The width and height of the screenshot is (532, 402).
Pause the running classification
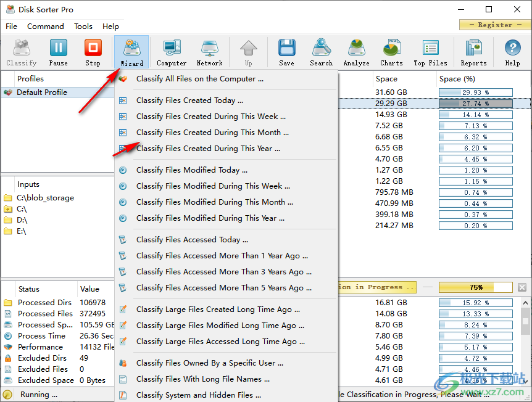[x=59, y=52]
